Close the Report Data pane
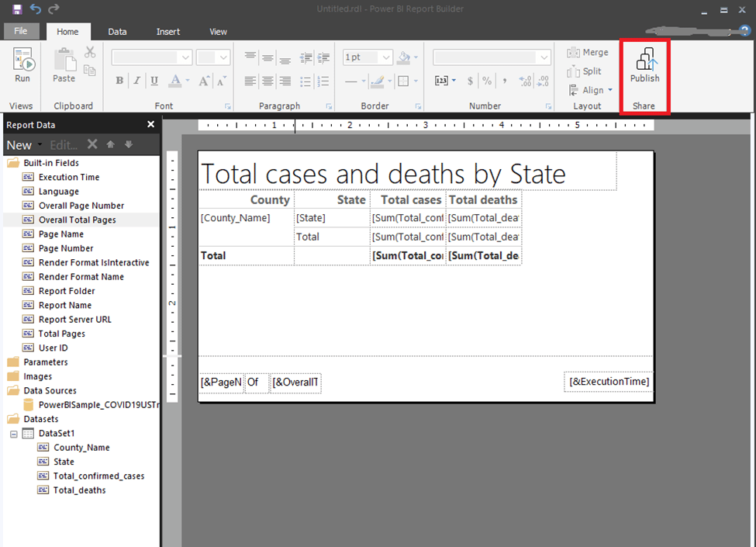 pos(151,124)
